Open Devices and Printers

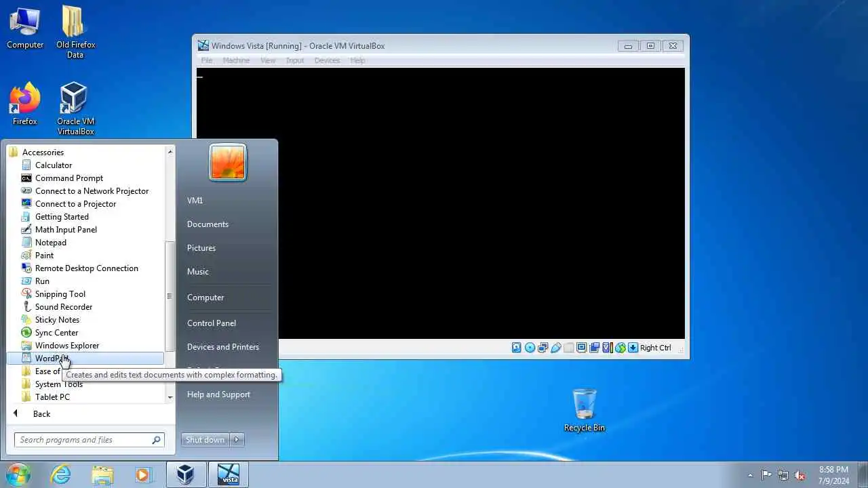tap(223, 347)
